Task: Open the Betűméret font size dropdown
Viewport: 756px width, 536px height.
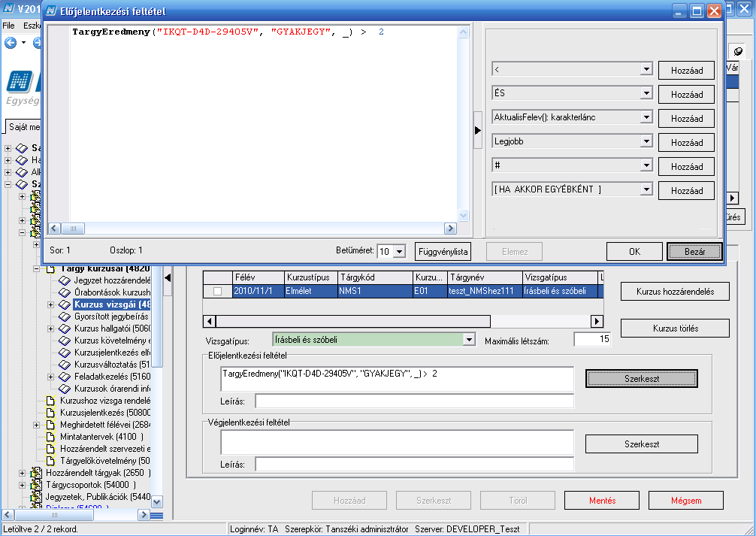Action: (x=399, y=251)
